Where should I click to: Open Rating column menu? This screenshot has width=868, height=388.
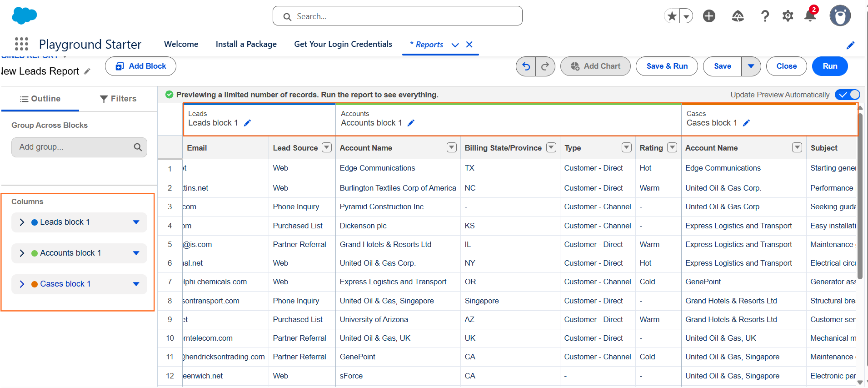click(672, 147)
